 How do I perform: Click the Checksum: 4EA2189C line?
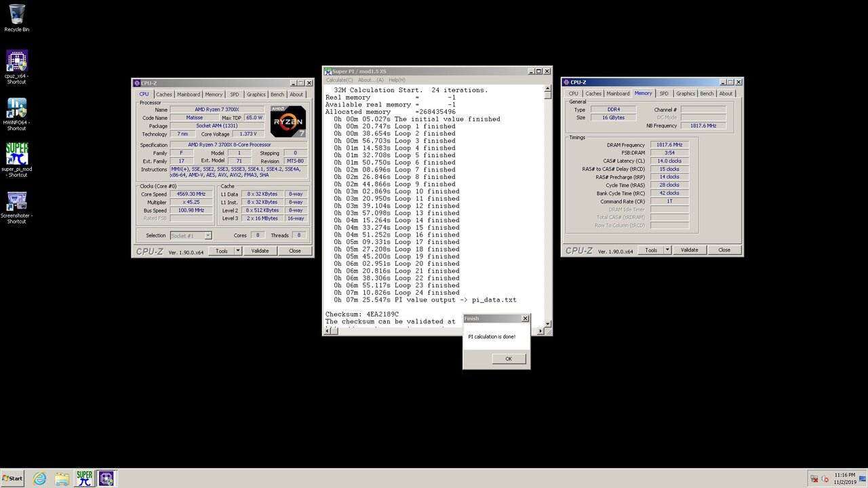[362, 314]
